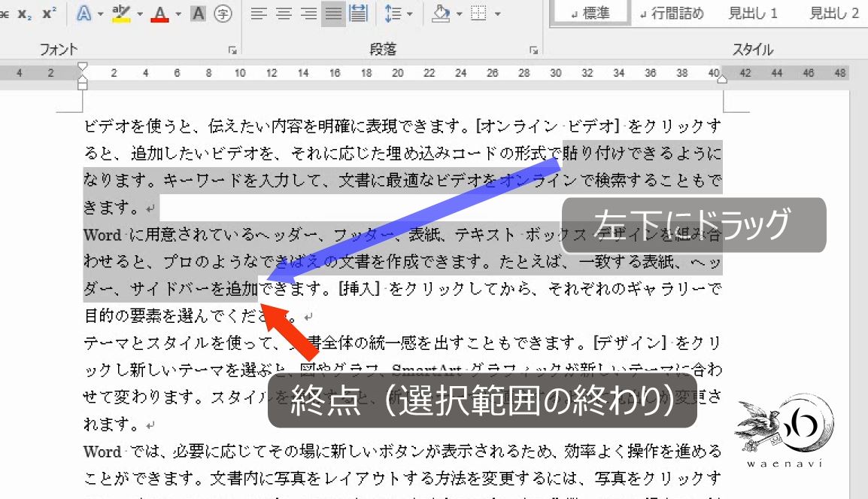Expand font color dropdown arrow

click(x=178, y=14)
